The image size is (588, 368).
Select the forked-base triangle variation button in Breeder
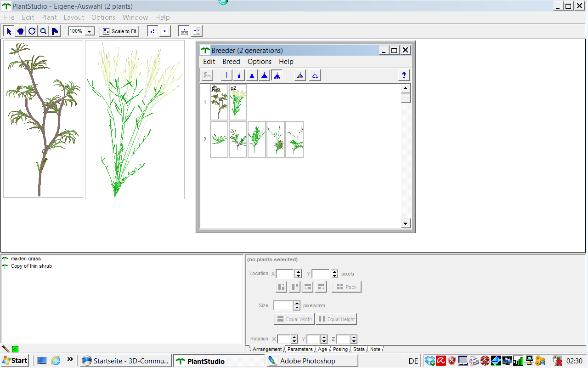(277, 75)
